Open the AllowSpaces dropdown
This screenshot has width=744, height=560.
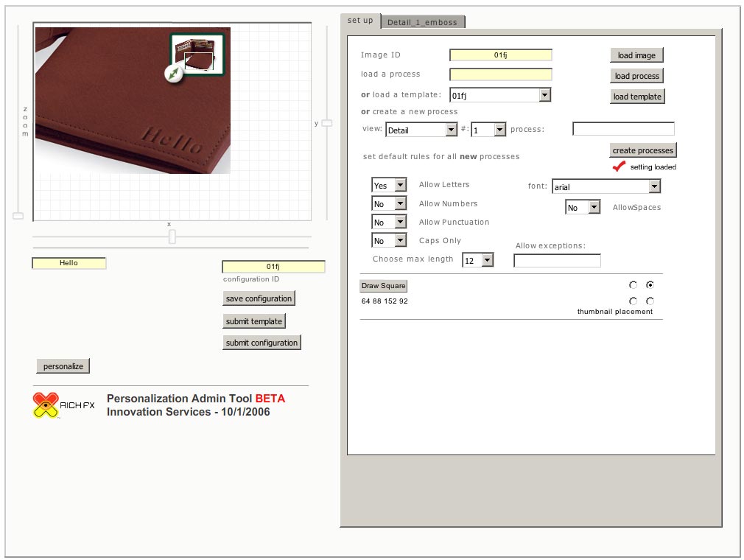click(583, 207)
